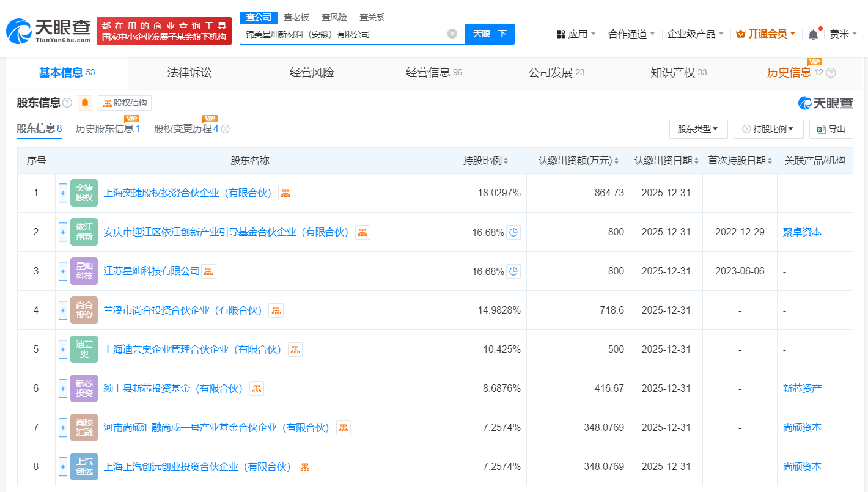Clear the search box with the X icon
868x492 pixels.
point(452,34)
